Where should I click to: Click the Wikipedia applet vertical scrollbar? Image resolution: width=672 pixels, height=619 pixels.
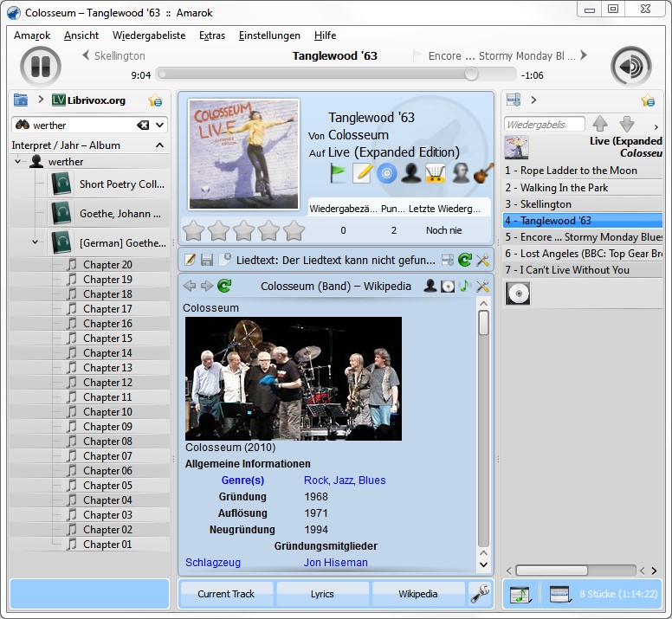(x=483, y=429)
